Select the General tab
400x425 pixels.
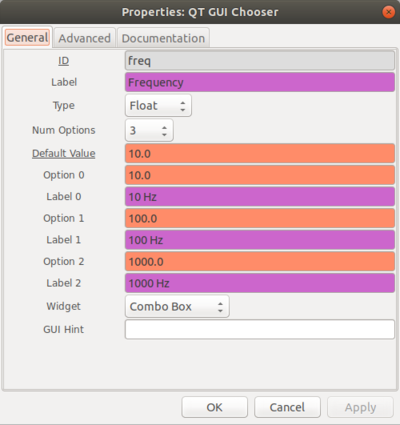(x=28, y=37)
